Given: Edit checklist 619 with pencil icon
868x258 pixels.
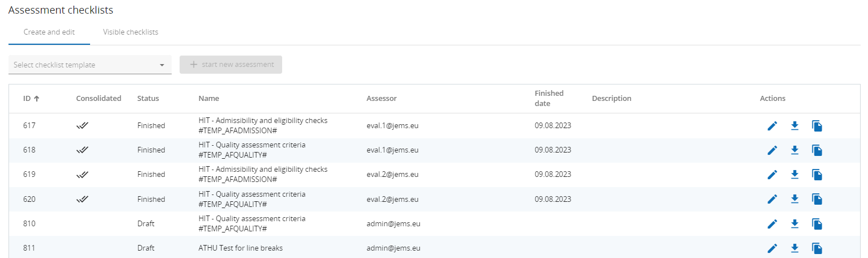Looking at the screenshot, I should [772, 175].
